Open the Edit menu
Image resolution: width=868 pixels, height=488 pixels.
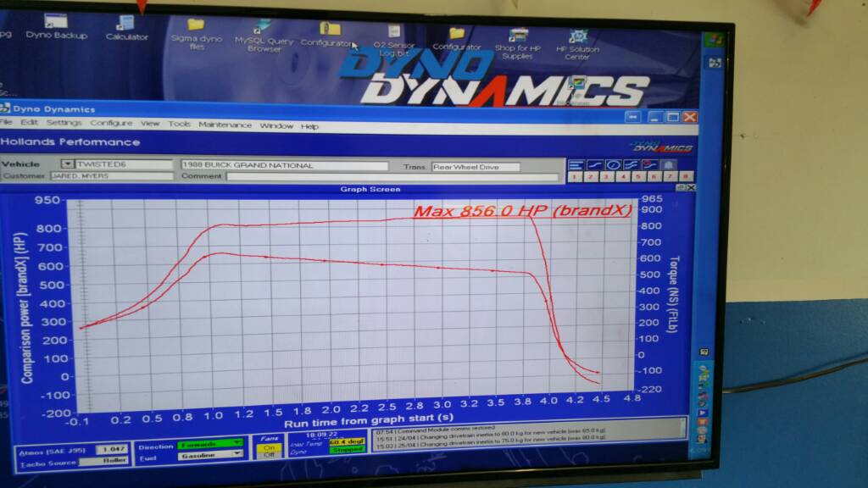(x=29, y=122)
